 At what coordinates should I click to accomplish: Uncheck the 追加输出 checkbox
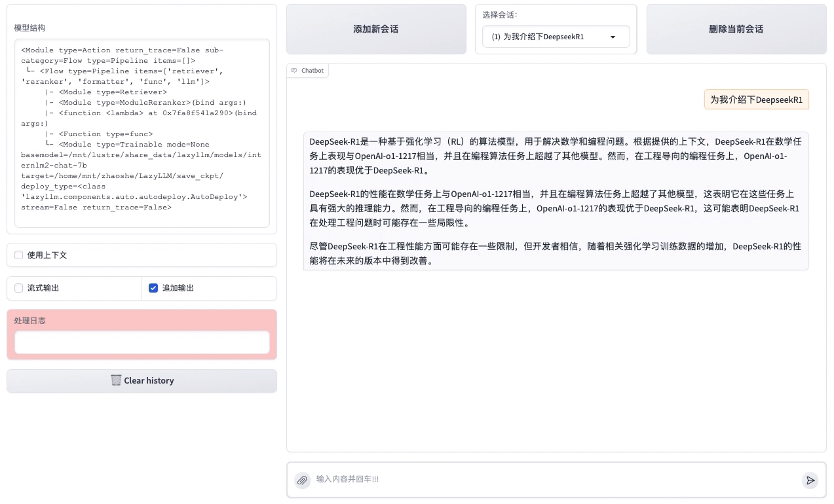[153, 288]
